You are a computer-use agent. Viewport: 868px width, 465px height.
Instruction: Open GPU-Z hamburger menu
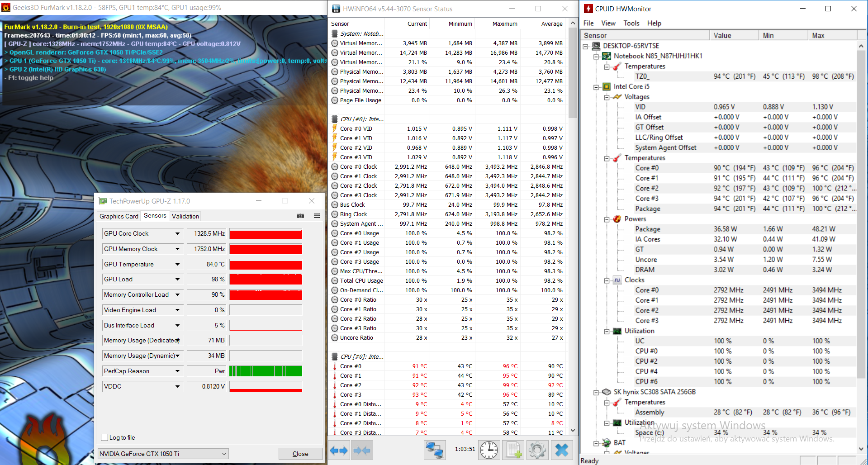pos(317,216)
